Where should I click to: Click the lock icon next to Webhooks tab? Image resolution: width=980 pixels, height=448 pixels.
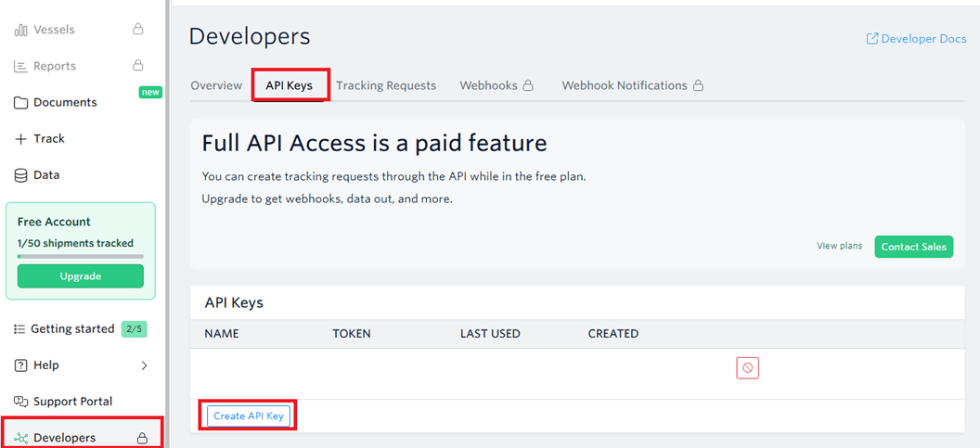(x=528, y=85)
